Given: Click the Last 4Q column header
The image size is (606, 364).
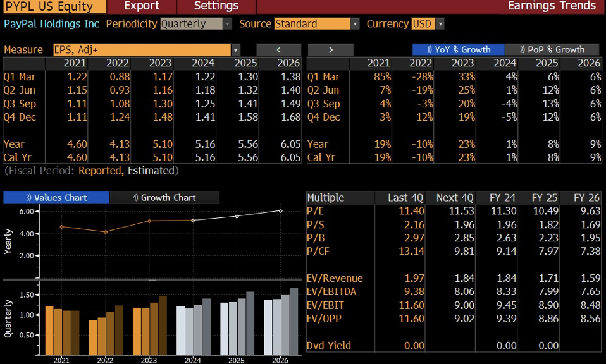Looking at the screenshot, I should (x=406, y=198).
